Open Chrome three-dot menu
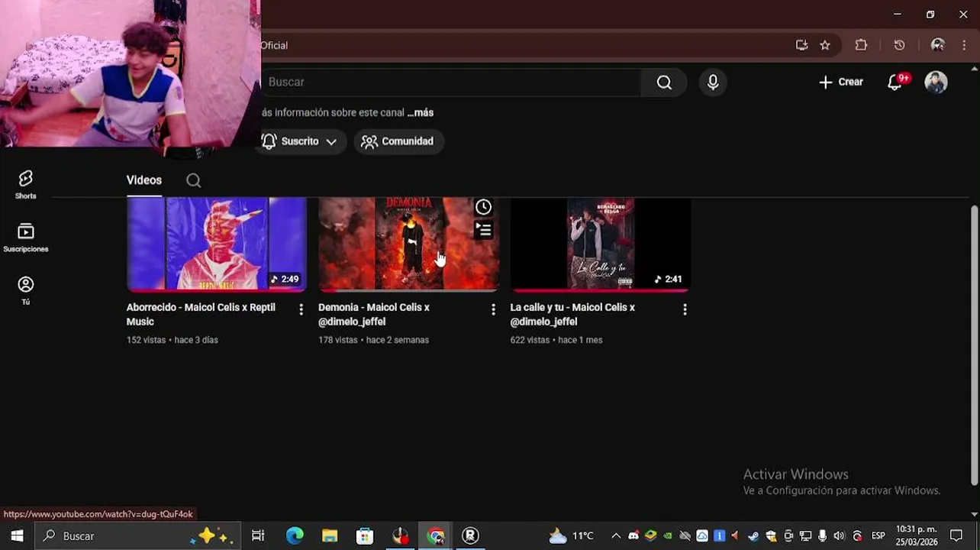The image size is (980, 550). [x=964, y=45]
